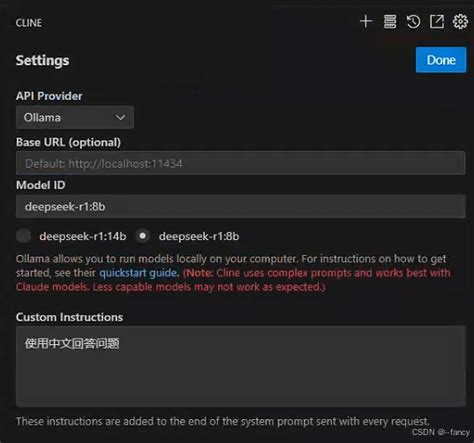Select the deepseek-r1:8b radio button
Image resolution: width=474 pixels, height=443 pixels.
(143, 236)
